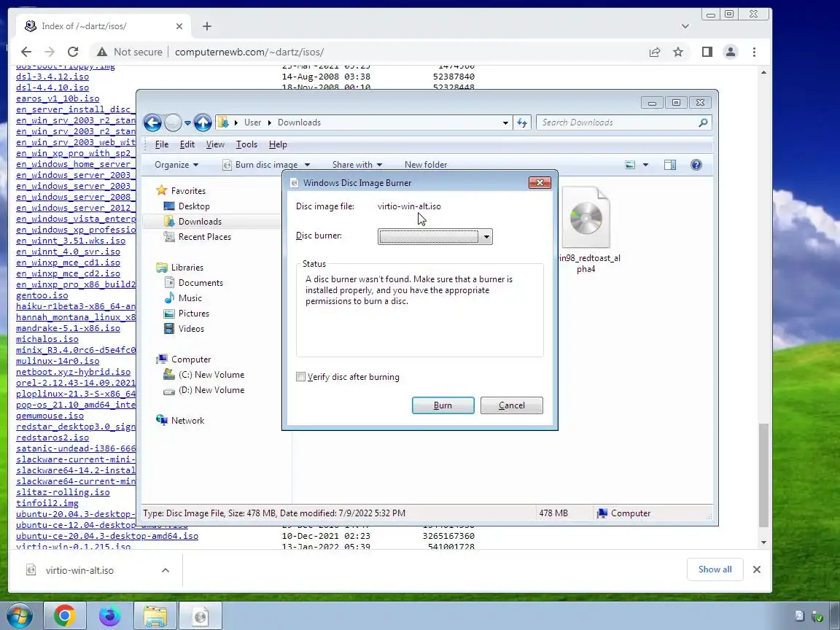Open the Tools menu in Explorer

[246, 144]
